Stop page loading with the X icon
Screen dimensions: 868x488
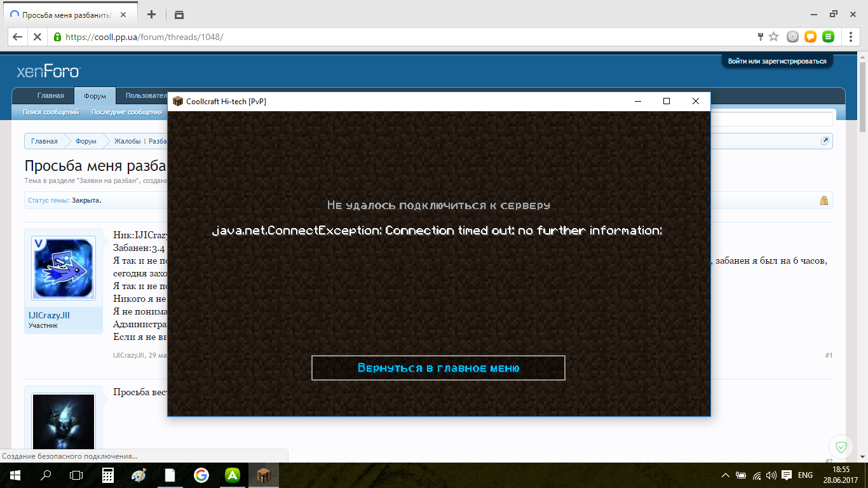37,37
